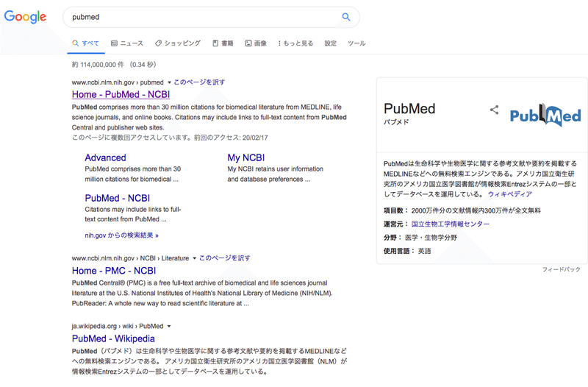Screen dimensions: 588x387
Task: Switch to the ショッピング tab
Action: 178,43
